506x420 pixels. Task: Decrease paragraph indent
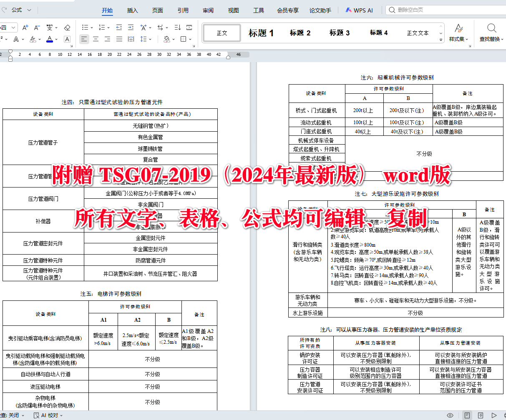[119, 27]
